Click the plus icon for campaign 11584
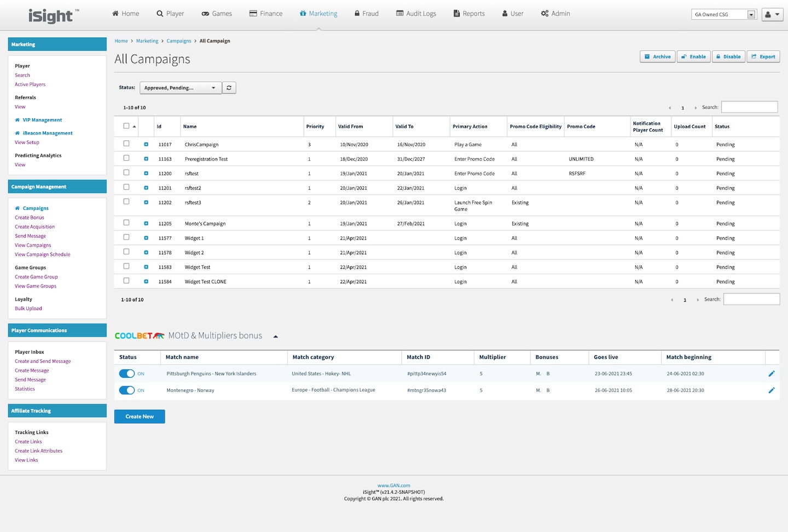Screen dimensions: 788x532 click(146, 282)
